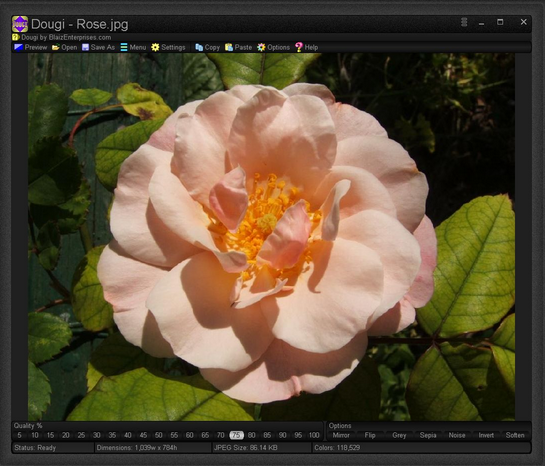Click the title bar grip dots icon
Screen dimensions: 545x466
(x=464, y=22)
